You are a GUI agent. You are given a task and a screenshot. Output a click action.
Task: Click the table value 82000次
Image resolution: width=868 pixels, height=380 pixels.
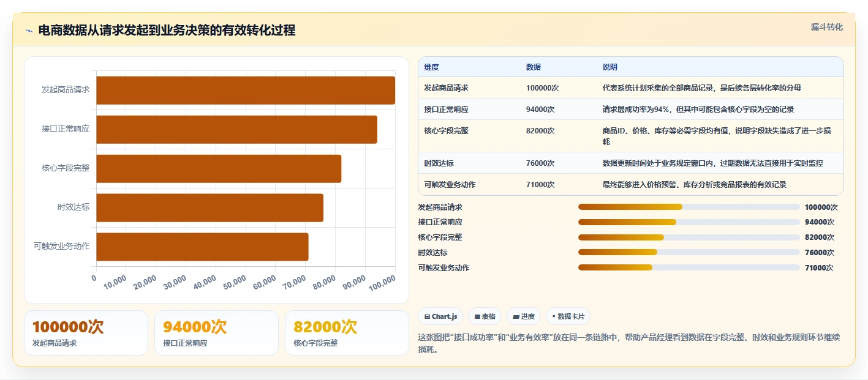[540, 131]
